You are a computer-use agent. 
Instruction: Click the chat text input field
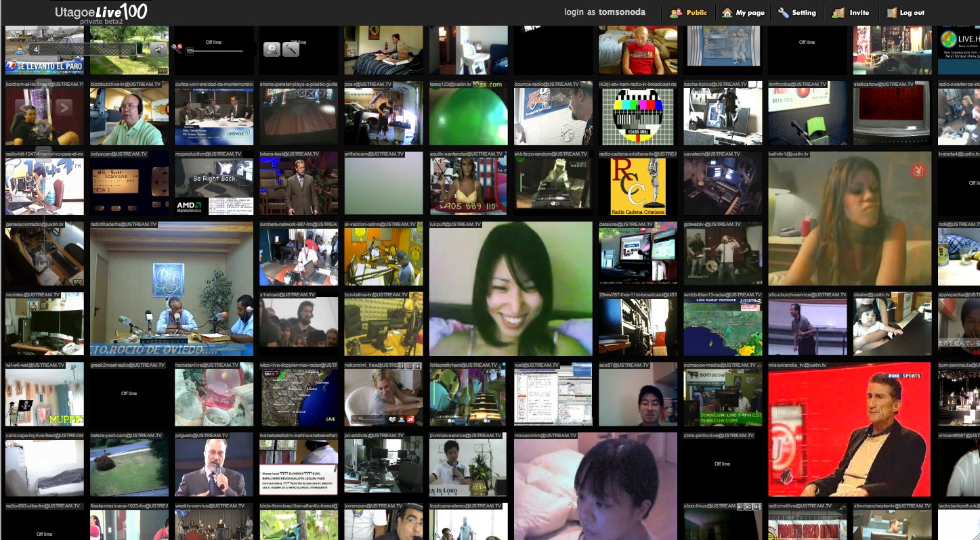click(85, 50)
